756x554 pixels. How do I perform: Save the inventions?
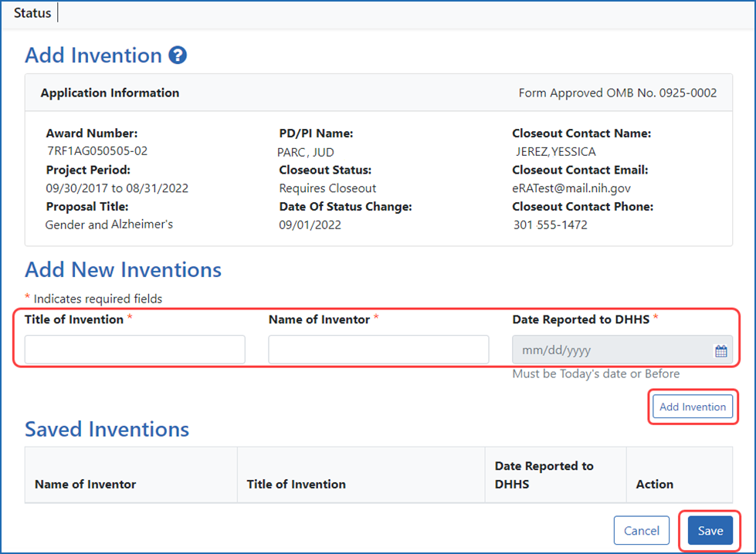pos(710,530)
